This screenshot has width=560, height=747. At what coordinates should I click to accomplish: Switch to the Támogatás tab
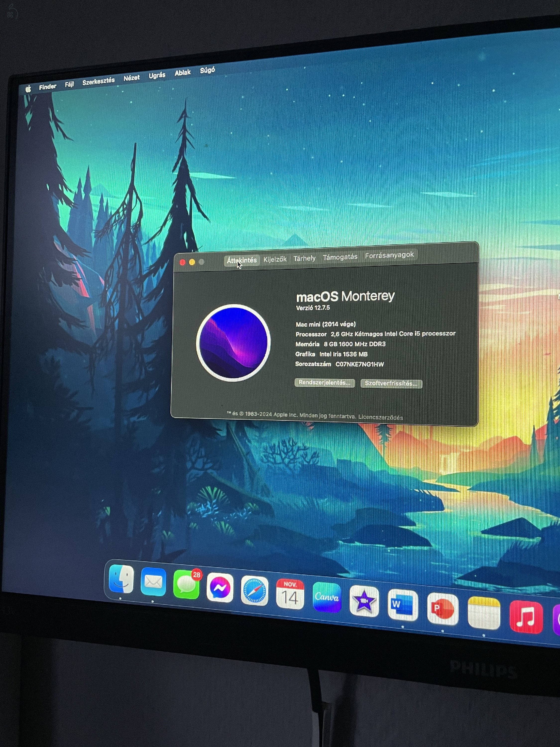click(340, 257)
